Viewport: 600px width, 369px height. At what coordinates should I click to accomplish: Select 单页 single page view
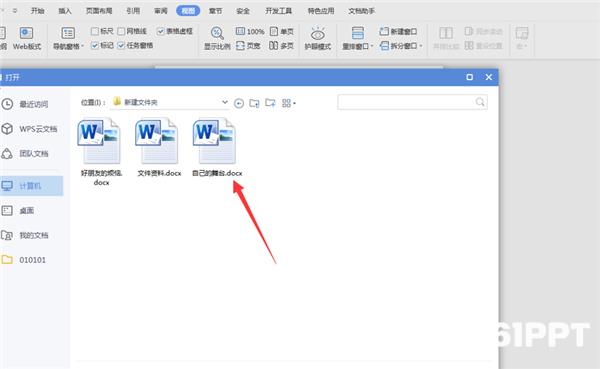282,31
